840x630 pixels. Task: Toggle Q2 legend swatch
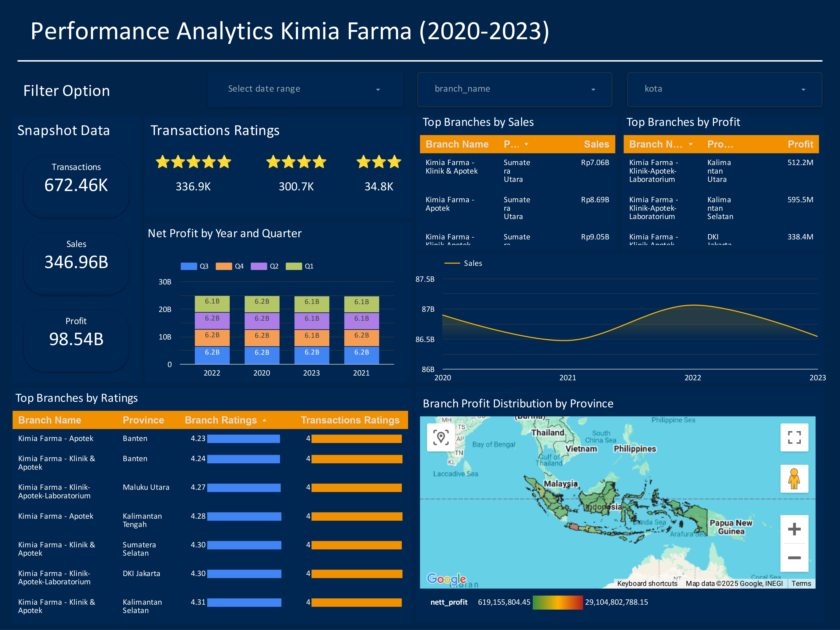point(258,266)
